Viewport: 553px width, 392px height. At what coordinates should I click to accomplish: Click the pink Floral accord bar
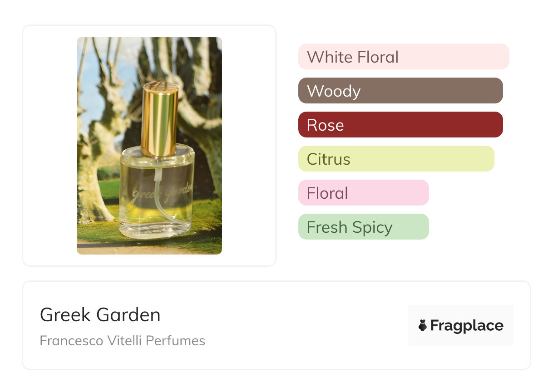(363, 193)
